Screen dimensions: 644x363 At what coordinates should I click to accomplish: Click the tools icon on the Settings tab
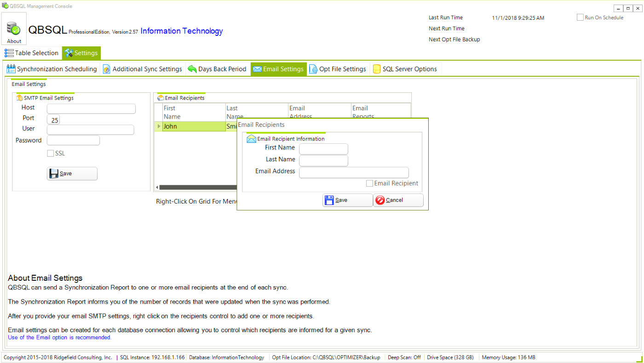pyautogui.click(x=69, y=53)
